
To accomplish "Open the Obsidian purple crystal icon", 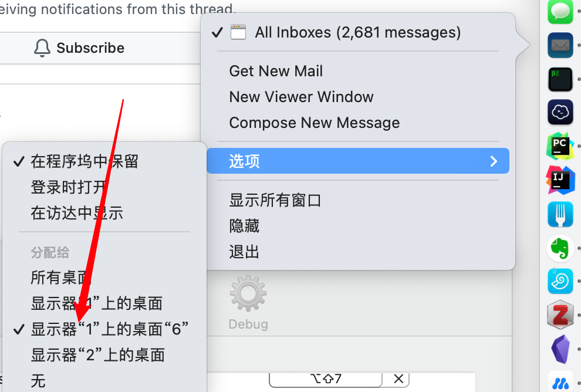I will [x=560, y=349].
